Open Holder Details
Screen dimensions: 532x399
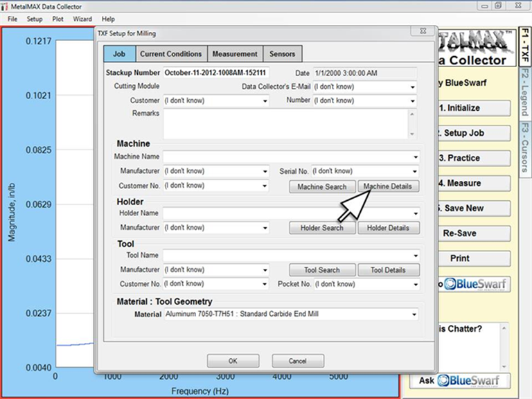(389, 228)
